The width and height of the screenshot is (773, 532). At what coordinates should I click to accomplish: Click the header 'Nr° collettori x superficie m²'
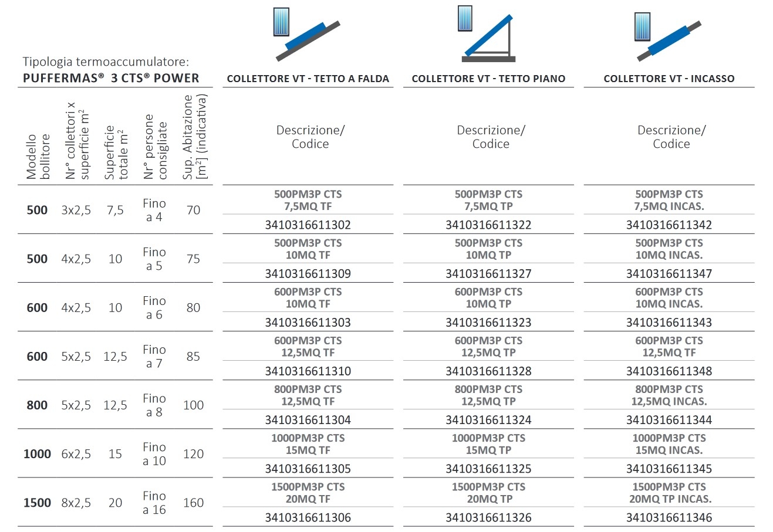(x=77, y=141)
